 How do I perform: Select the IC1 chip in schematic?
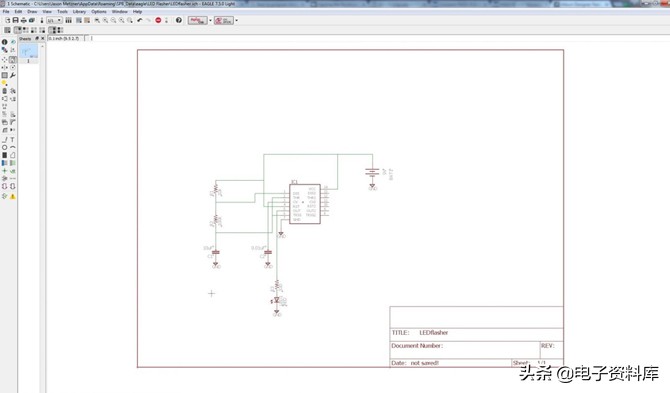tap(305, 204)
